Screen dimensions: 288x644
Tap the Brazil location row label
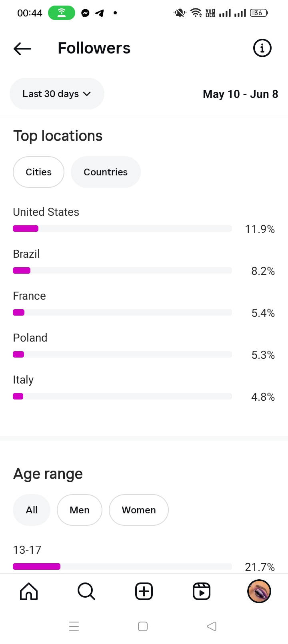26,254
